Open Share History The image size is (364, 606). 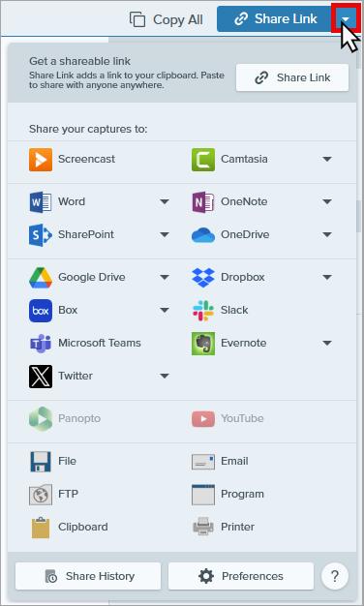pos(88,576)
